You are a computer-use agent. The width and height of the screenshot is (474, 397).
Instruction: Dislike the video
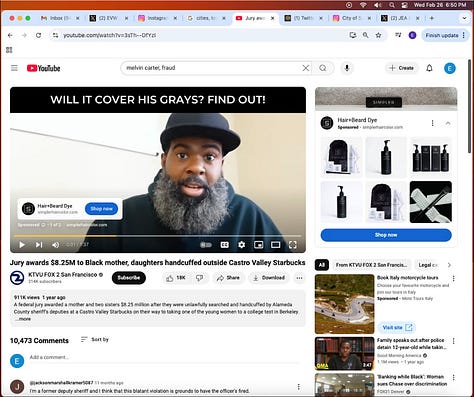tap(199, 278)
